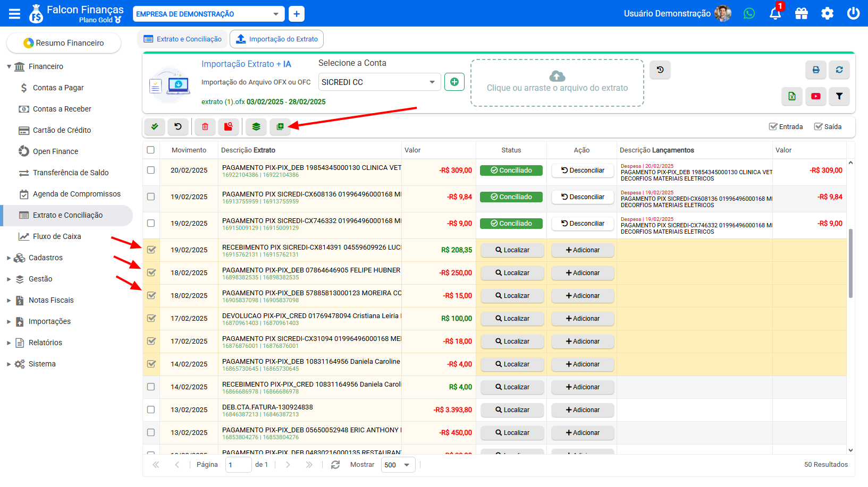The width and height of the screenshot is (868, 487).
Task: Click the Página number input field
Action: pyautogui.click(x=238, y=465)
